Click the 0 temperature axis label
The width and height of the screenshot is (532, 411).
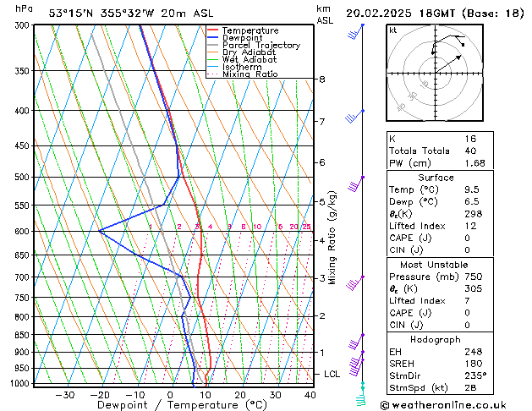pos(170,395)
